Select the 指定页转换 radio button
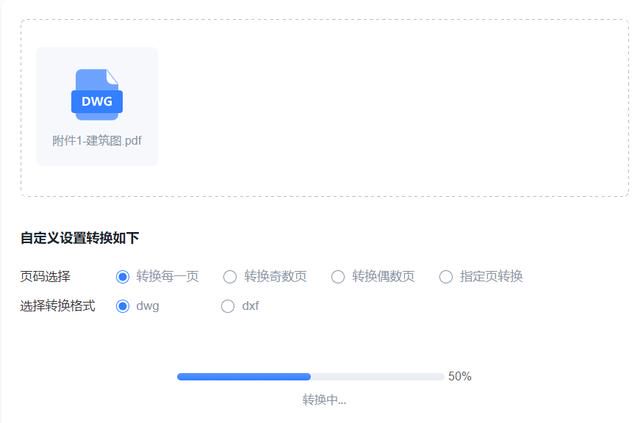The height and width of the screenshot is (423, 640). [446, 277]
